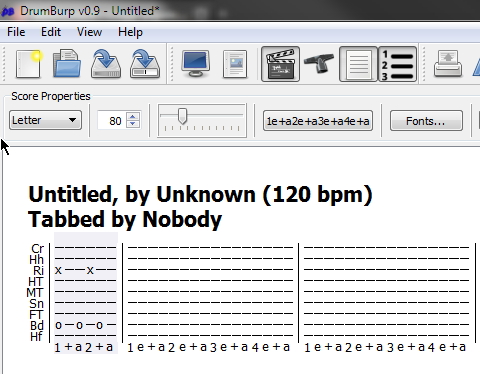Screen dimensions: 480x374
Task: Toggle the clapperboard score info button
Action: click(x=280, y=64)
